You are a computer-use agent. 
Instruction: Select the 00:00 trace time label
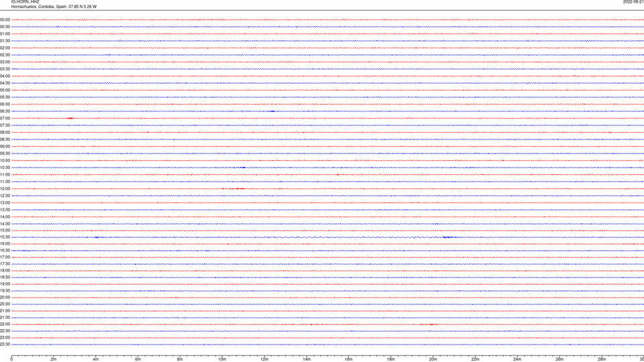[x=5, y=19]
